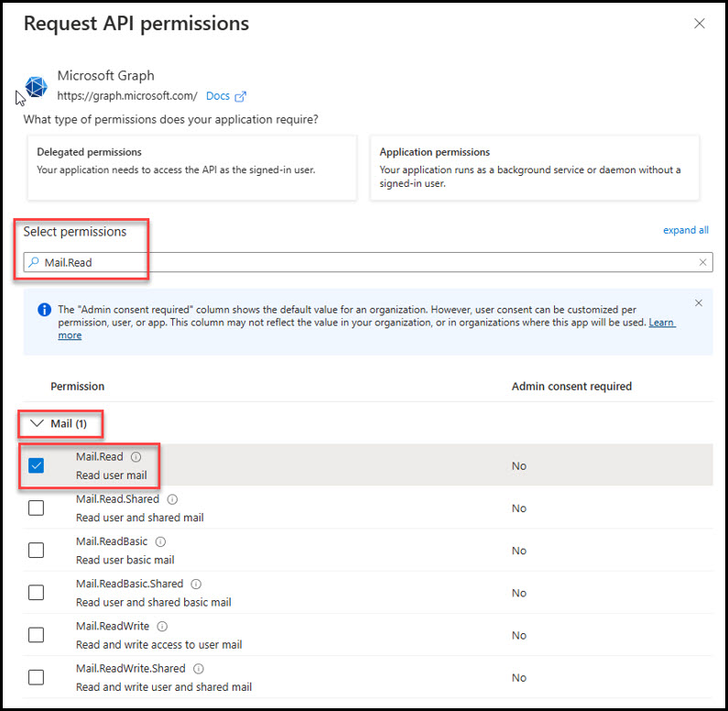Show info tooltip for Mail.ReadBasic

coord(160,541)
